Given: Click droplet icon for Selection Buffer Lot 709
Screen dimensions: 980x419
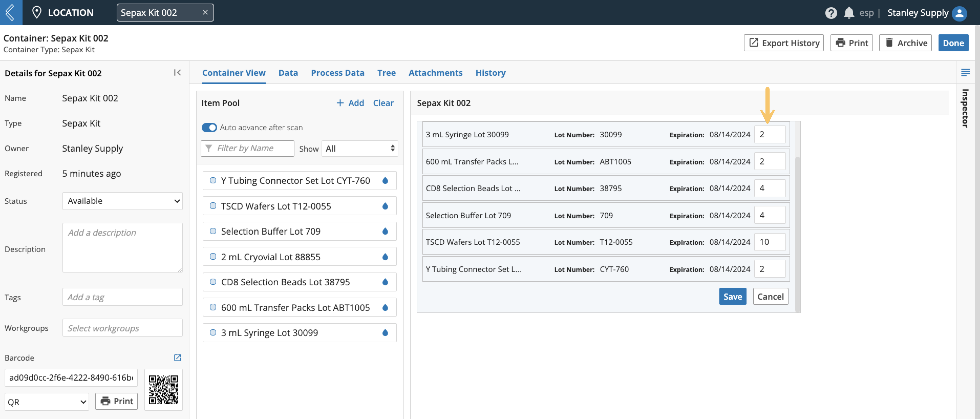Looking at the screenshot, I should 385,231.
